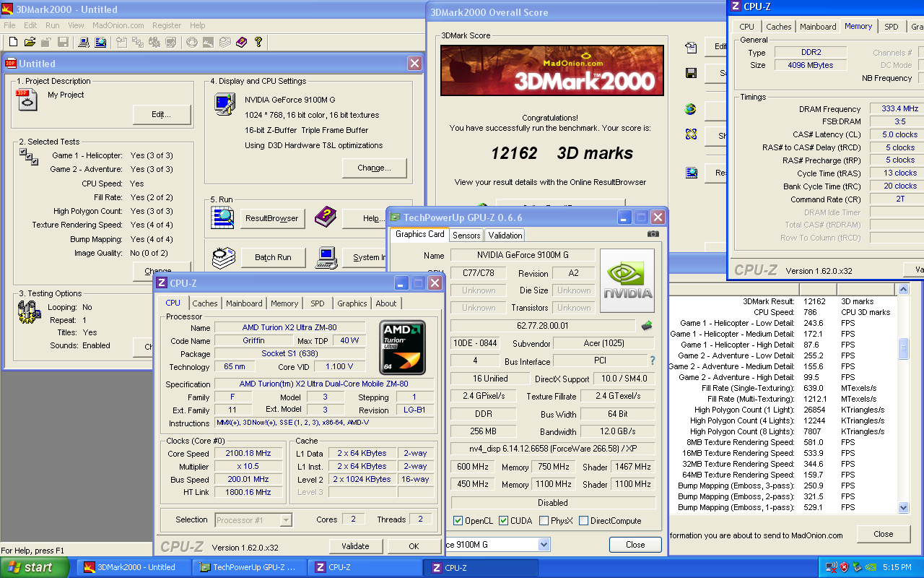Toggle the OpenCL checkbox in GPU-Z
The height and width of the screenshot is (578, 924).
pos(458,521)
